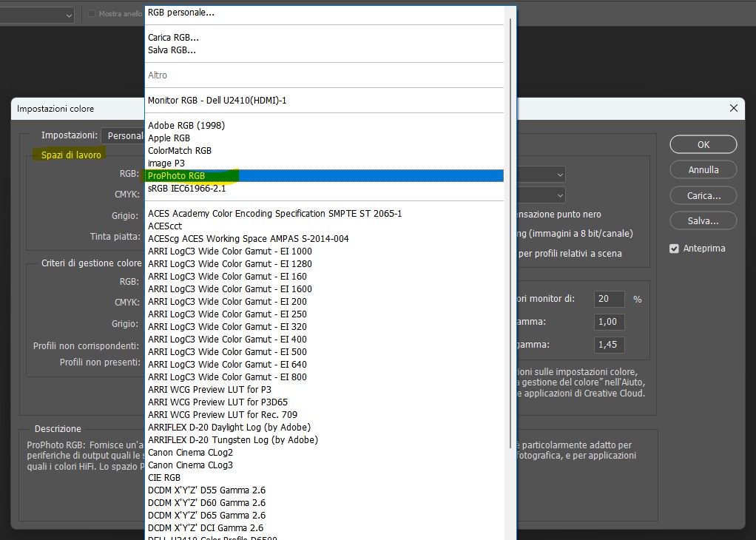Select DCDM X'Y'Z' D60 Gamma 2.6
756x540 pixels.
click(x=324, y=502)
